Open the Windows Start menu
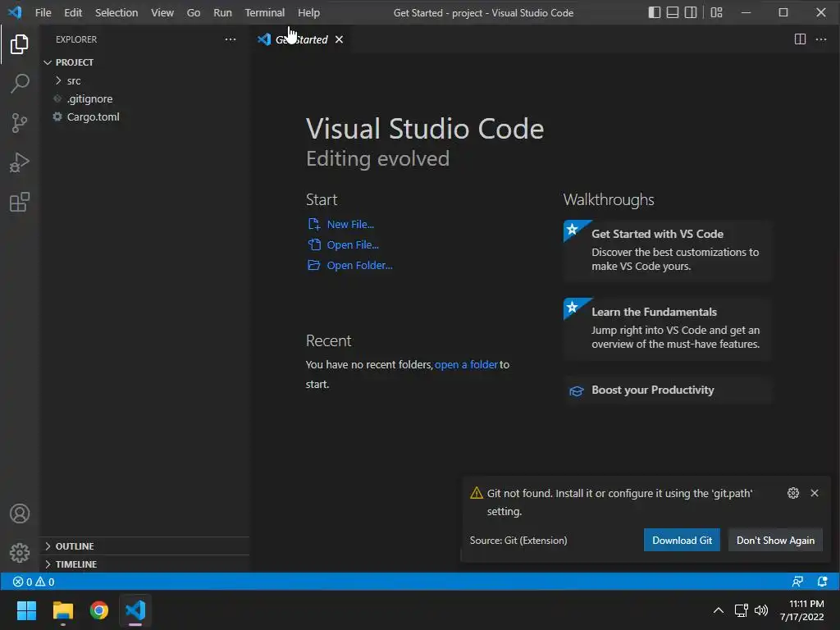Viewport: 840px width, 630px height. (x=26, y=610)
